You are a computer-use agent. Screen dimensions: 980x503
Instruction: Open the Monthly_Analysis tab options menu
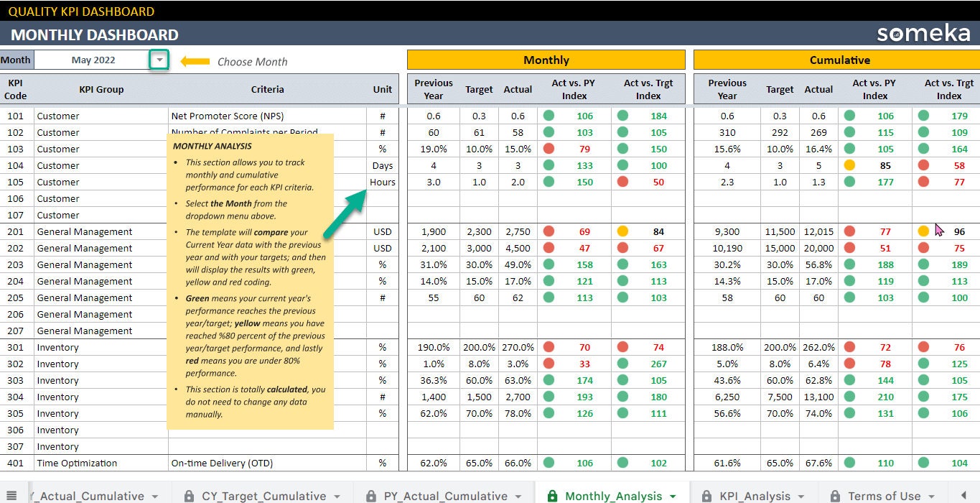tap(672, 496)
